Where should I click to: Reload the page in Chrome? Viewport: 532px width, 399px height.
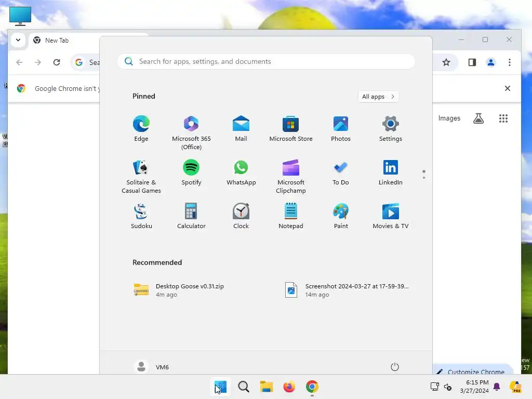pyautogui.click(x=57, y=62)
